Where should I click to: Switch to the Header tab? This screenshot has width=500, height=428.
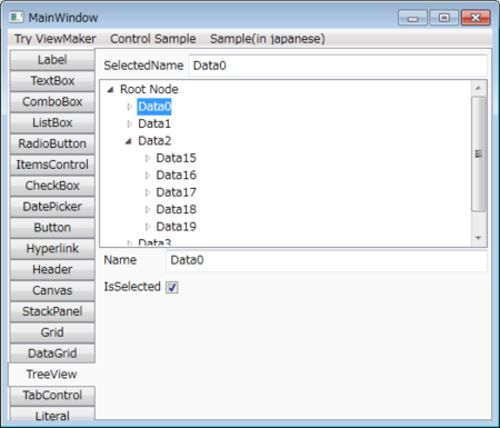[x=52, y=269]
